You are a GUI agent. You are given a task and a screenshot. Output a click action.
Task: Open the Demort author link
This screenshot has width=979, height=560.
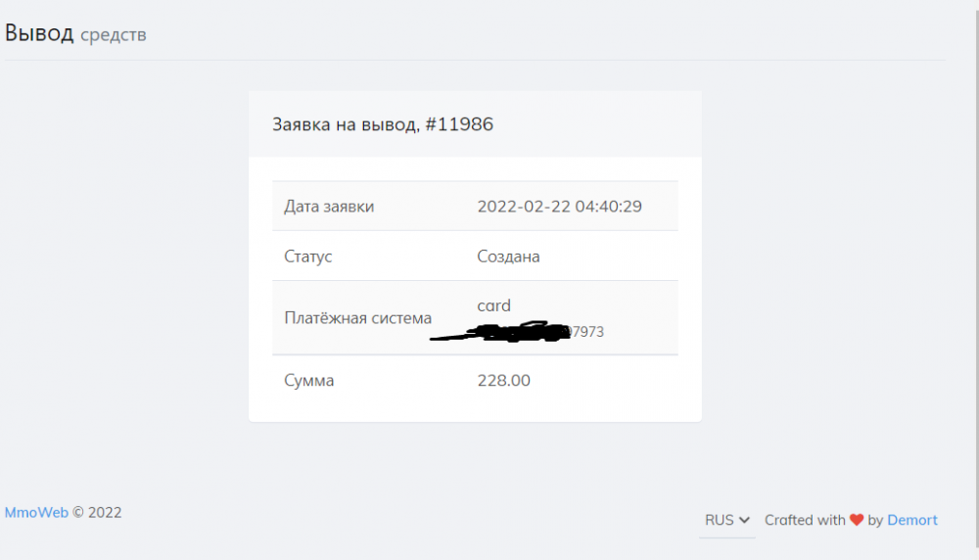pyautogui.click(x=912, y=520)
